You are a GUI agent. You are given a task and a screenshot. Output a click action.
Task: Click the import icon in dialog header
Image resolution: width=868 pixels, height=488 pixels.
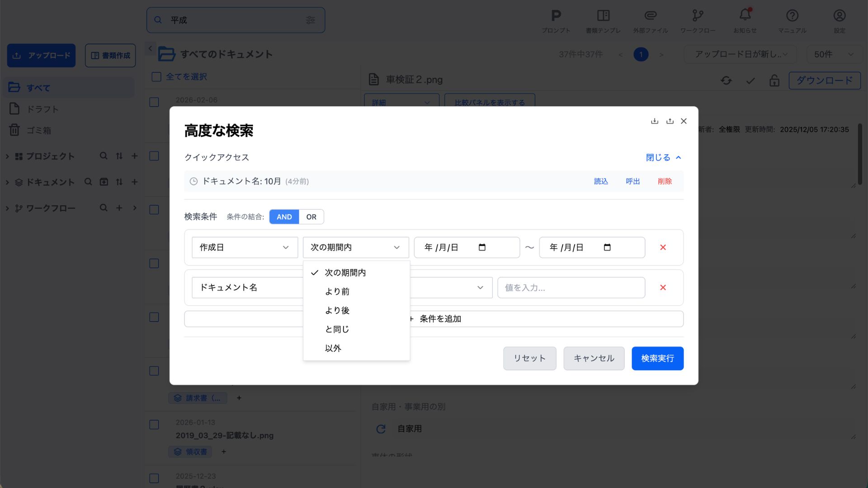coord(654,121)
